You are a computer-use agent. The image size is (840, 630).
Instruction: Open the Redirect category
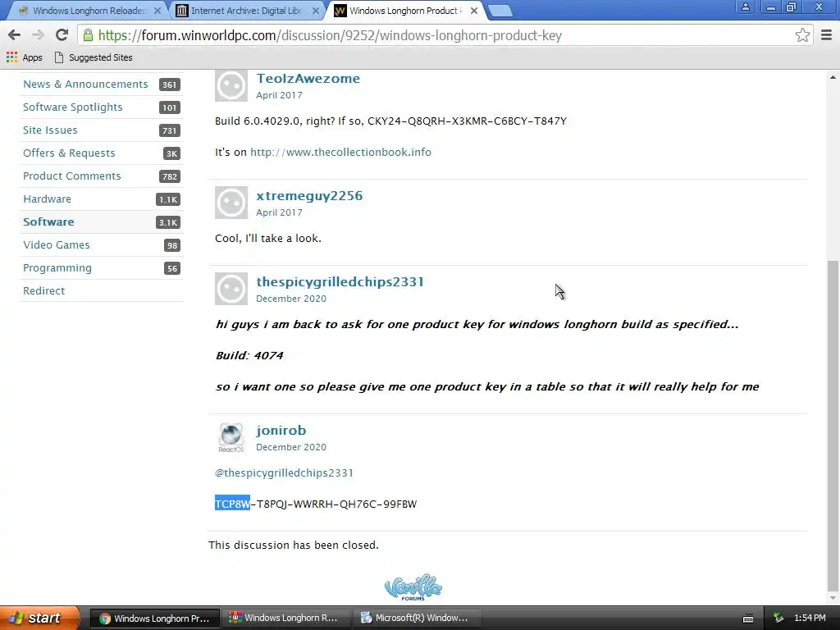click(x=44, y=291)
